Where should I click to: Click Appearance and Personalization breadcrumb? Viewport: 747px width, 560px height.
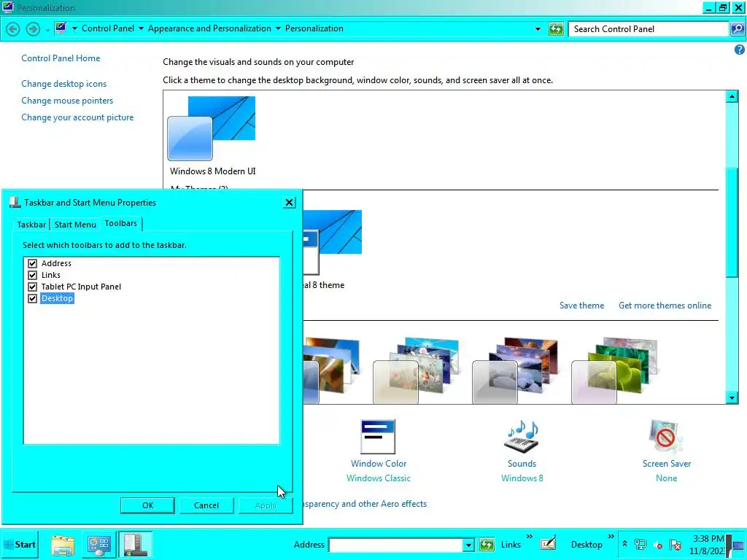[209, 28]
